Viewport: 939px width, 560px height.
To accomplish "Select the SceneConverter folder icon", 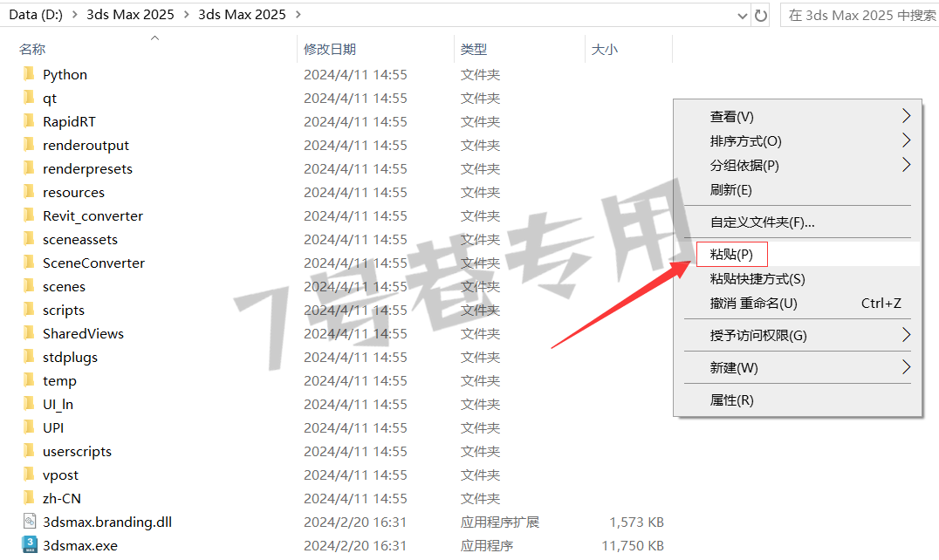I will (29, 263).
